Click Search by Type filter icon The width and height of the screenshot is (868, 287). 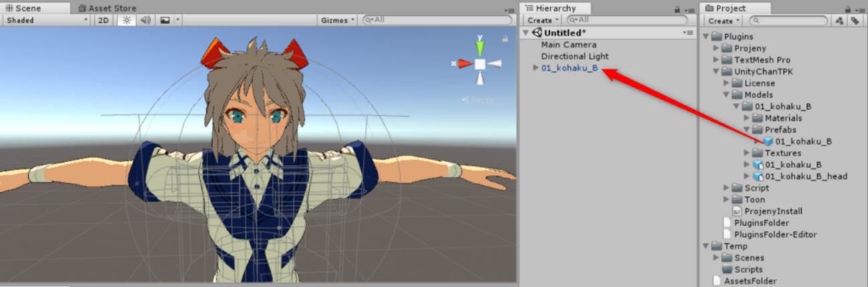(x=839, y=21)
